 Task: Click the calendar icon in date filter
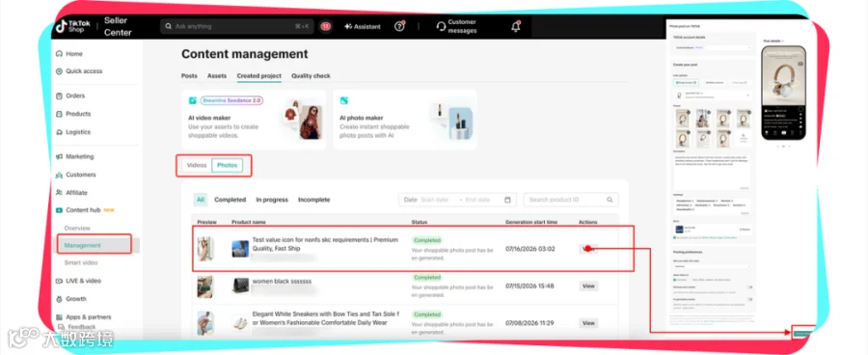(x=507, y=200)
